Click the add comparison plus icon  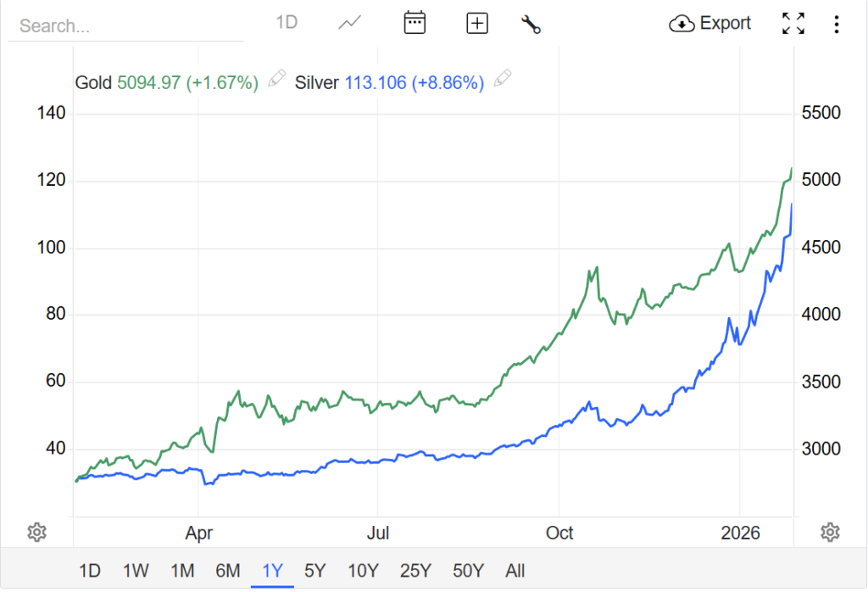(477, 24)
